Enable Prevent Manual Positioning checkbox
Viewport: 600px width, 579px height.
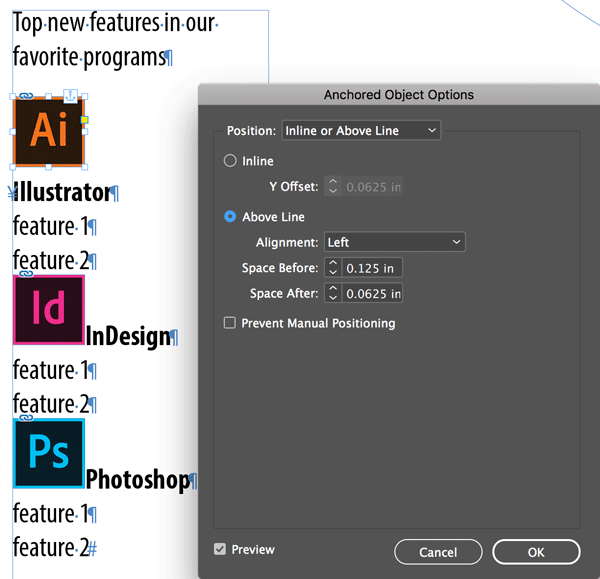pyautogui.click(x=230, y=323)
